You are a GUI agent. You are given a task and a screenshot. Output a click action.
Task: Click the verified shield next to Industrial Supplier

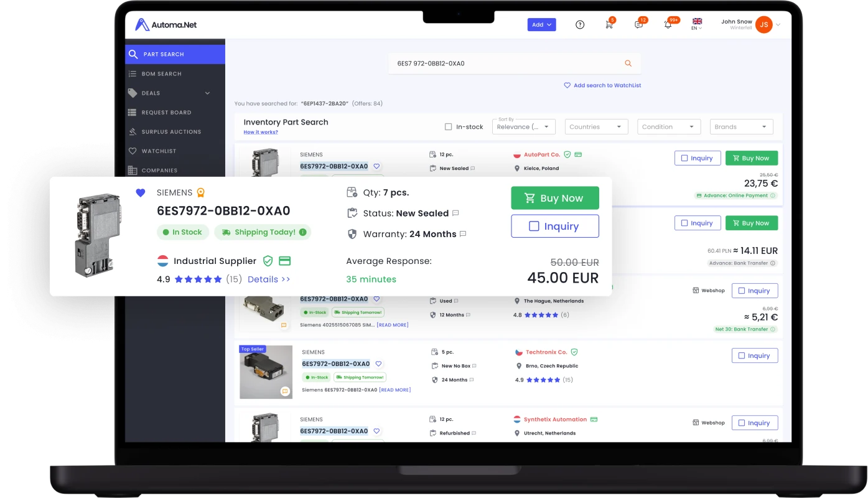tap(268, 261)
